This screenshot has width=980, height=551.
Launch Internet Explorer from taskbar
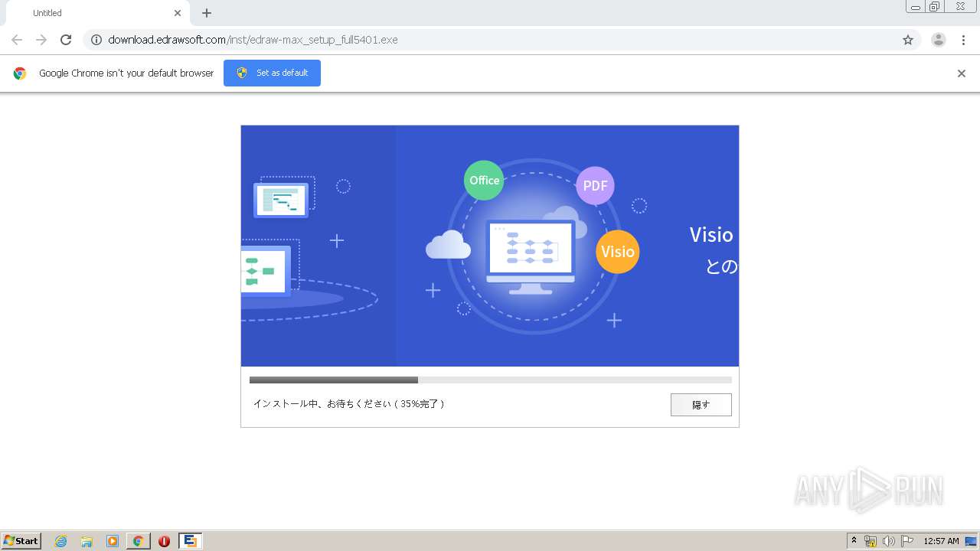click(60, 541)
